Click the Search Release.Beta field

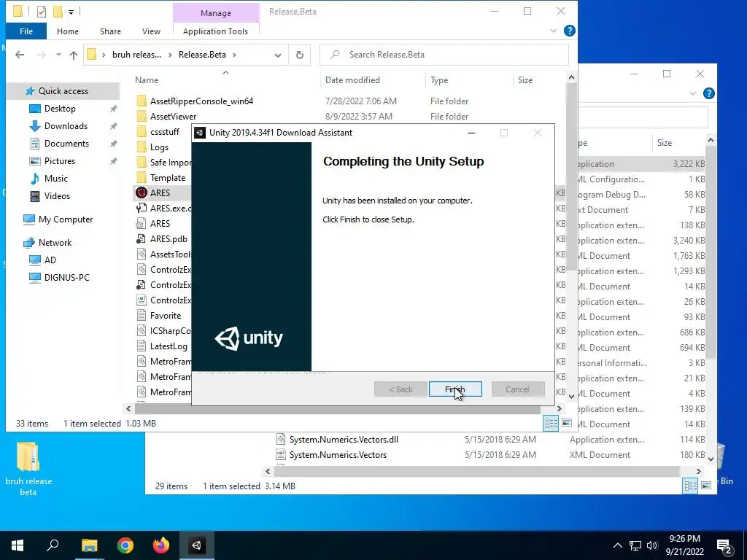point(444,55)
